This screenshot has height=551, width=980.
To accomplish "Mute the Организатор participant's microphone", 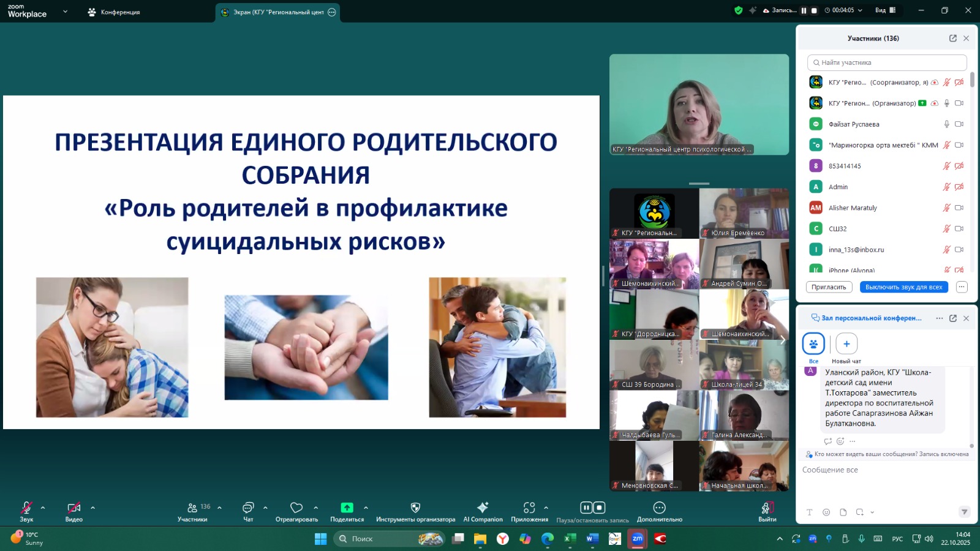I will tap(947, 103).
